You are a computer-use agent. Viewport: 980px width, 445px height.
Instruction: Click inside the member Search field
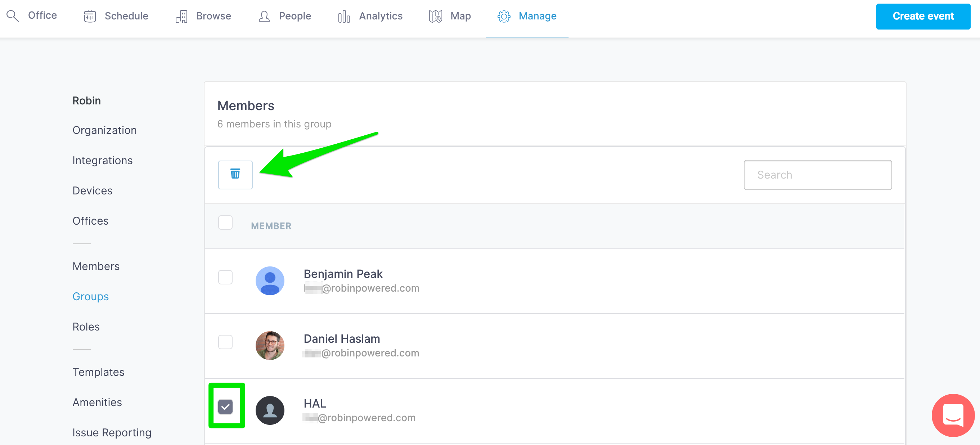(818, 175)
